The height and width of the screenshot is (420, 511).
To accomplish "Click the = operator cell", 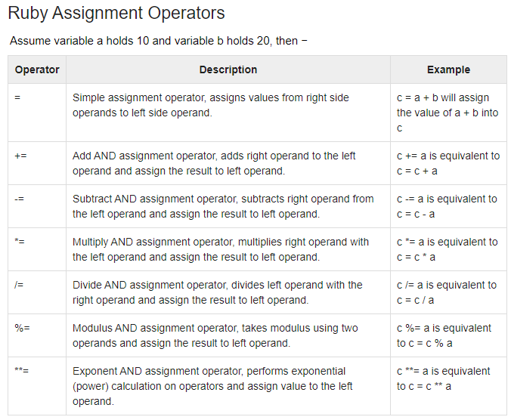I will point(37,113).
